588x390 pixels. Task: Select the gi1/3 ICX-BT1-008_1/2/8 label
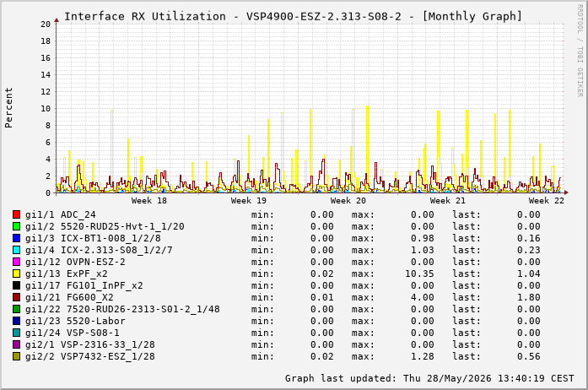tap(93, 238)
